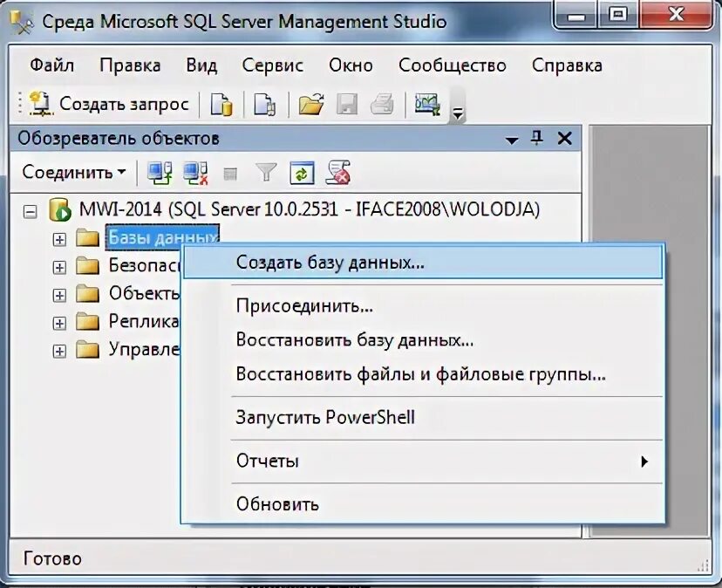Screen dimensions: 722x588
Task: Click the Управление folder icon
Action: [x=87, y=350]
